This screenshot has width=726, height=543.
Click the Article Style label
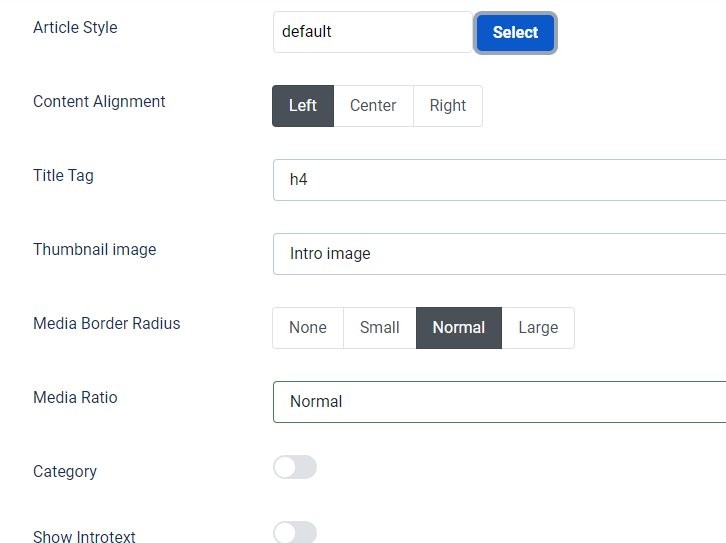tap(75, 28)
